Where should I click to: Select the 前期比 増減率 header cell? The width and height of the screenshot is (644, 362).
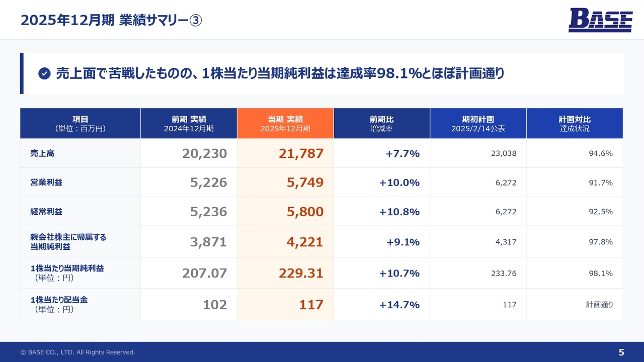click(381, 123)
